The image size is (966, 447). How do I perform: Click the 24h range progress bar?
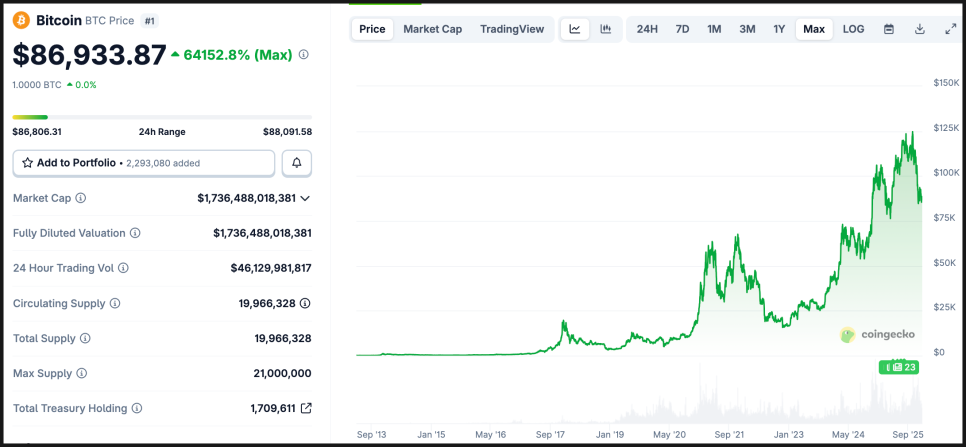tap(162, 117)
